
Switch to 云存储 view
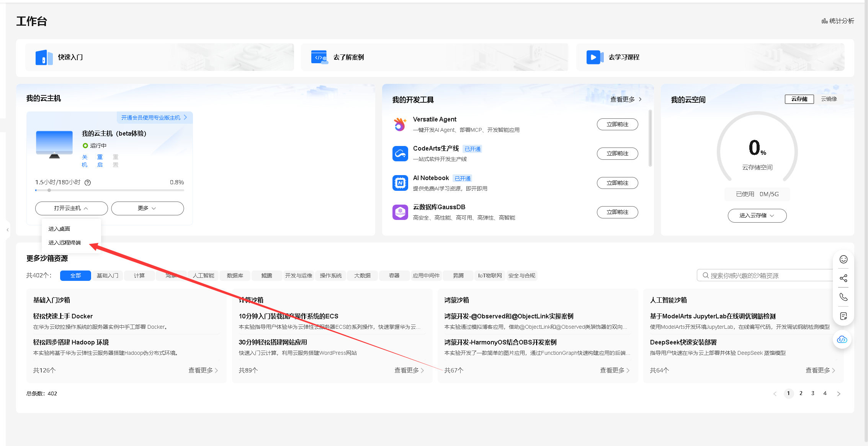(799, 99)
